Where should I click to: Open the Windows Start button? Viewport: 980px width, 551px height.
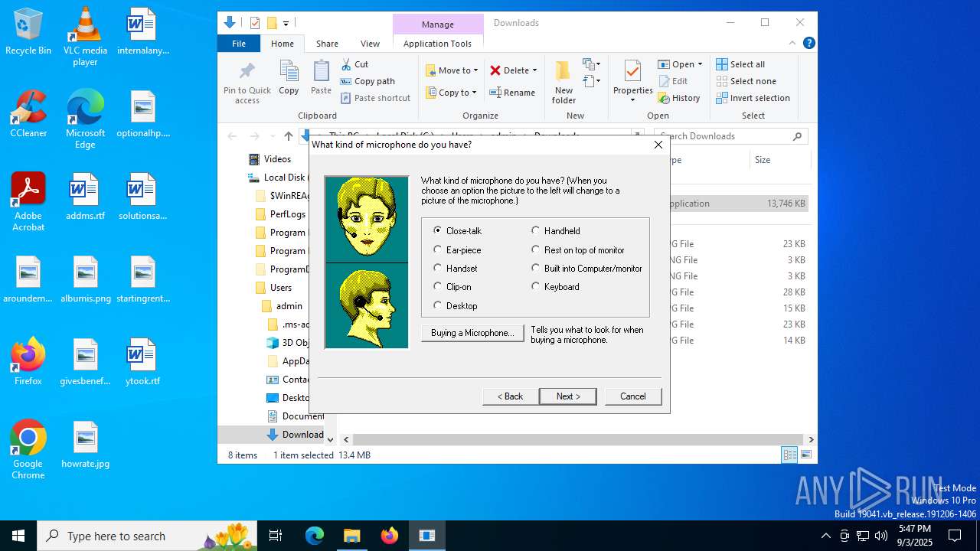[x=18, y=536]
